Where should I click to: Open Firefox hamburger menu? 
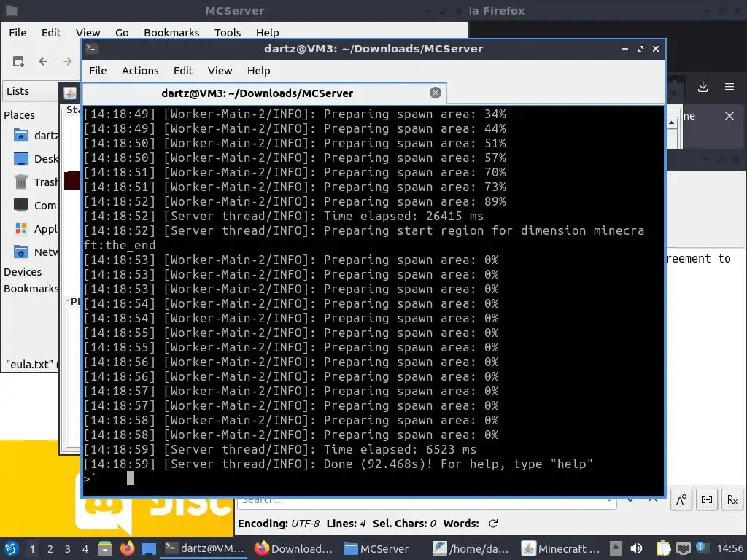click(729, 87)
